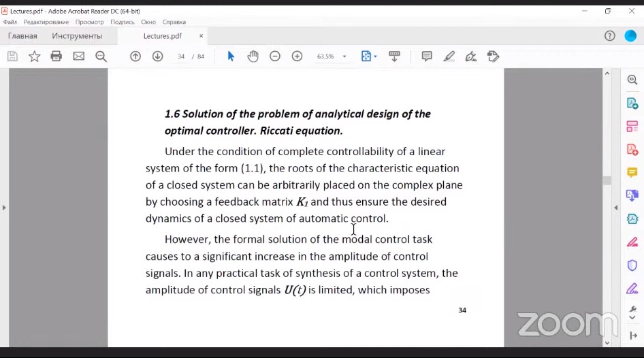644x358 pixels.
Task: Open red Fill & Sign tool in sidebar
Action: point(632,242)
